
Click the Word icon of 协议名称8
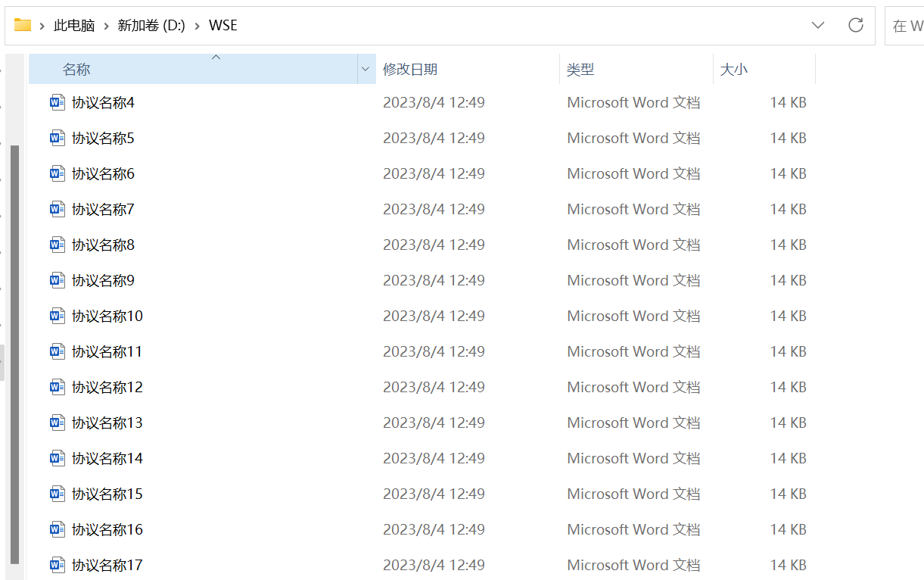58,245
